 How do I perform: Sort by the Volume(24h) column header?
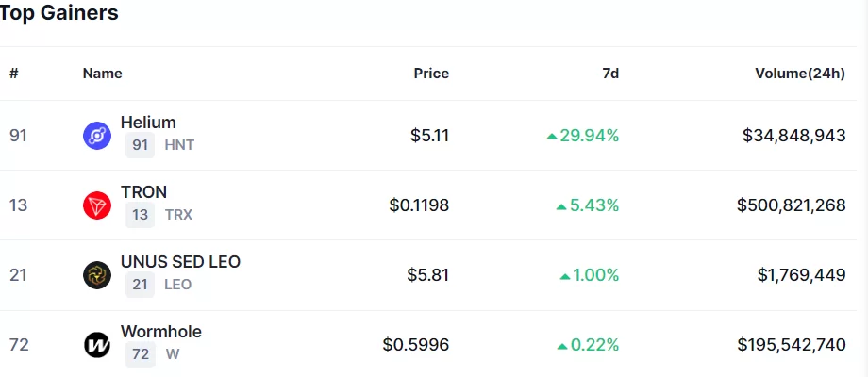pos(800,74)
